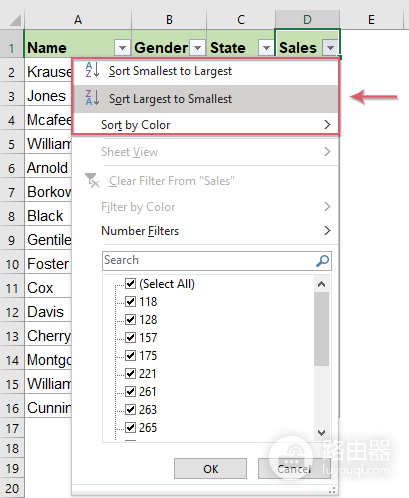
Task: Click scroll up arrow in value list
Action: [321, 284]
